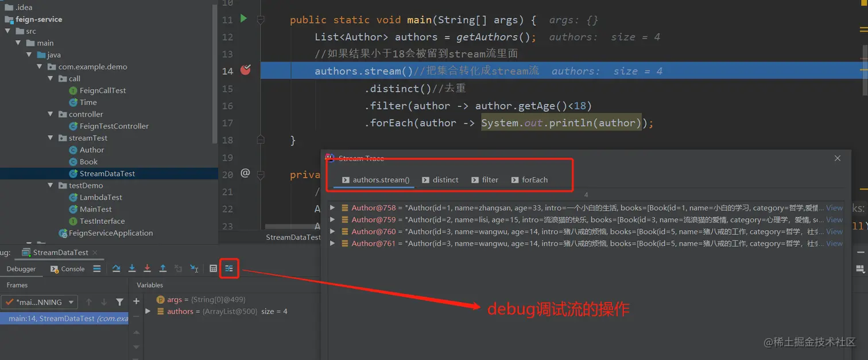Collapse the src folder
Screen dimensions: 868x360
tap(8, 31)
